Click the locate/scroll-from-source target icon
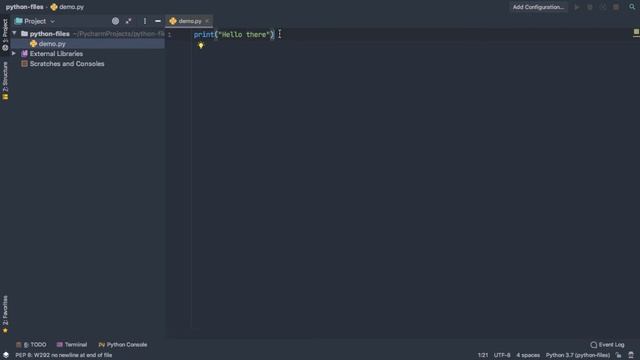This screenshot has height=360, width=640. (116, 21)
